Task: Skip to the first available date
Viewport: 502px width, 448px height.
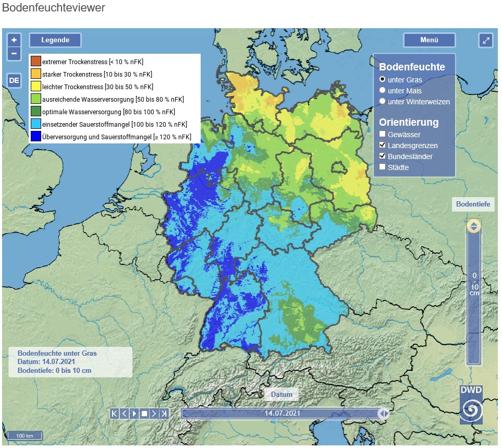Action: [x=114, y=413]
